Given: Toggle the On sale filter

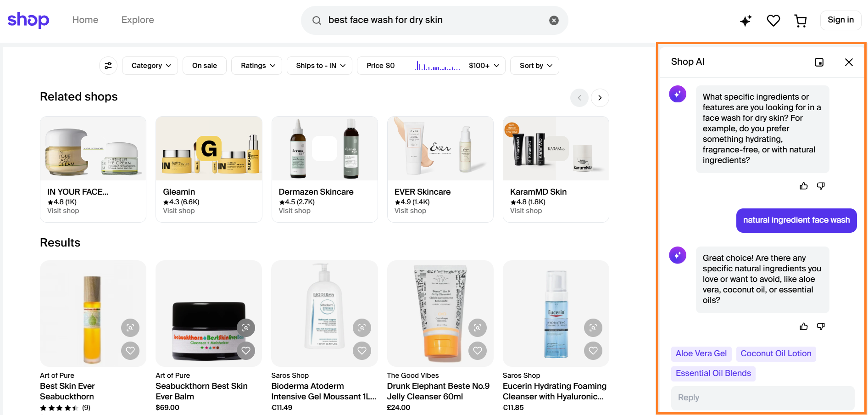Looking at the screenshot, I should coord(204,65).
